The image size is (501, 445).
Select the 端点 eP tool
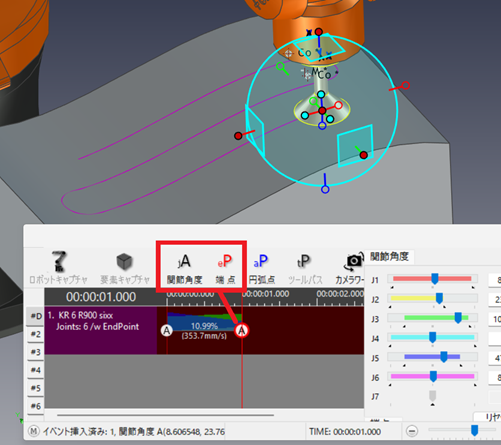coord(225,269)
